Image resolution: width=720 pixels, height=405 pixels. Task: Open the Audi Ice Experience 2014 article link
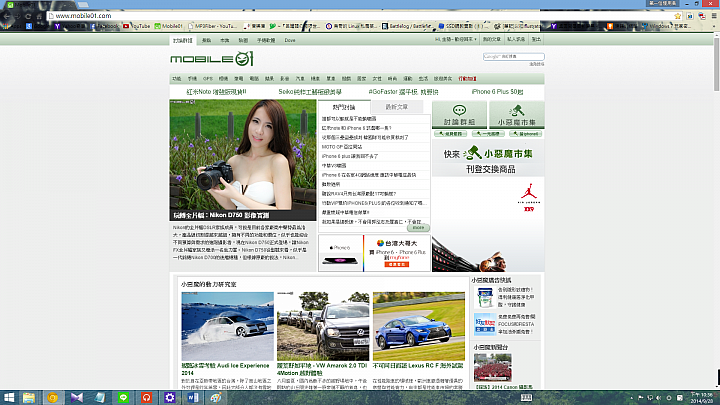pos(225,369)
